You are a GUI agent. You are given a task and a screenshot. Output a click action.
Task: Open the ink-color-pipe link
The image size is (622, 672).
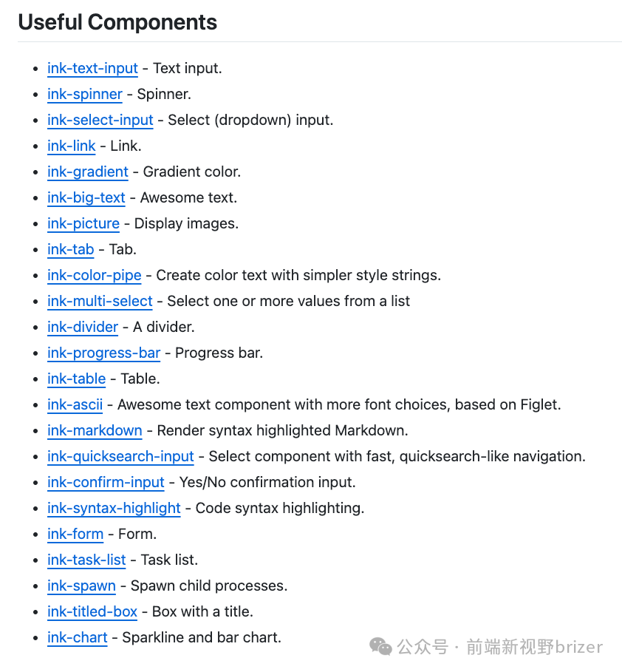click(x=94, y=275)
